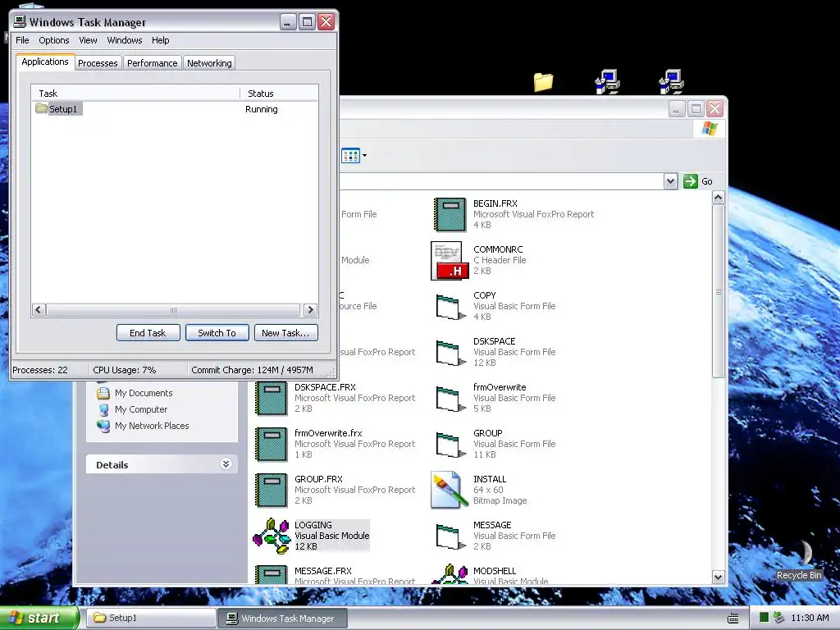840x630 pixels.
Task: Activate the Windows Task Manager taskbar button
Action: (282, 619)
